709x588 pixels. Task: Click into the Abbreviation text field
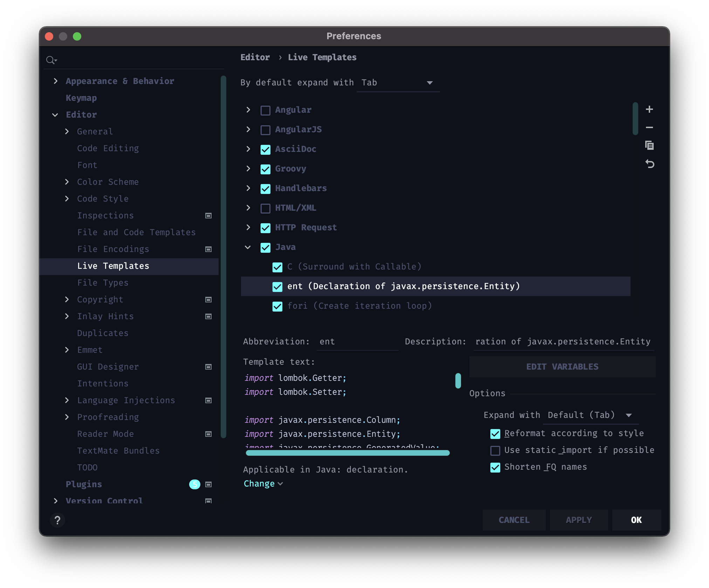pyautogui.click(x=357, y=342)
